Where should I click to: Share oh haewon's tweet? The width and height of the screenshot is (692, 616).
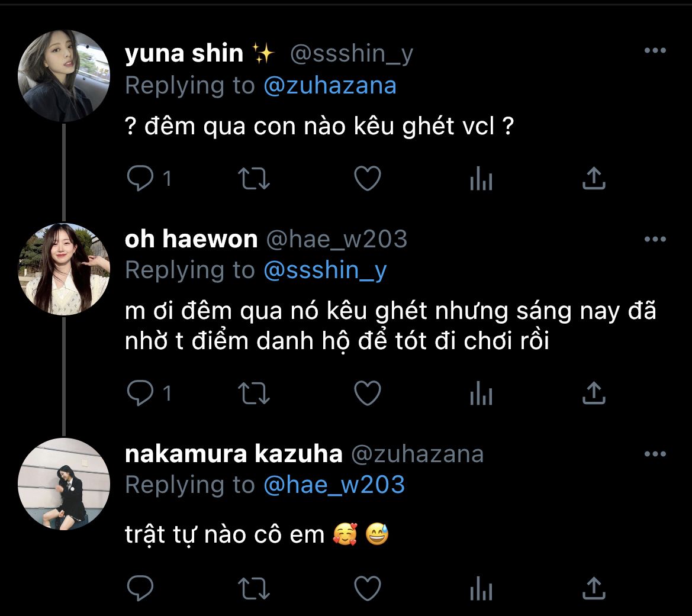[593, 394]
